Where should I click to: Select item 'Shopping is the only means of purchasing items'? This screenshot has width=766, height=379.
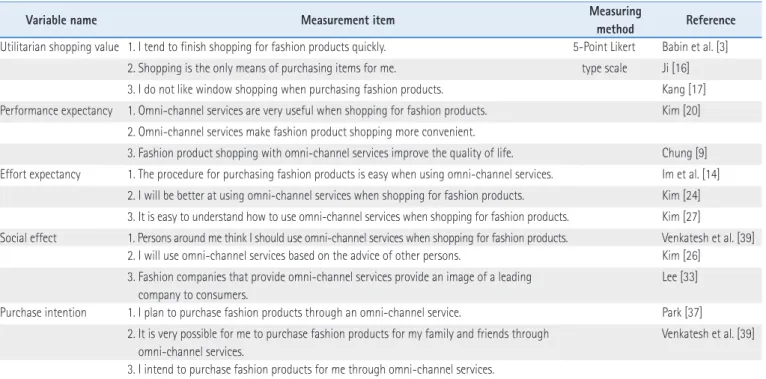(261, 68)
